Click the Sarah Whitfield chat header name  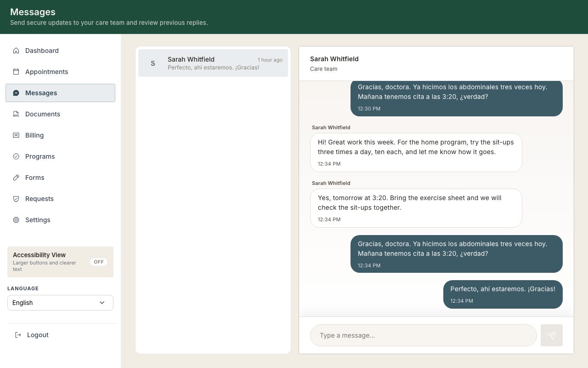click(334, 59)
